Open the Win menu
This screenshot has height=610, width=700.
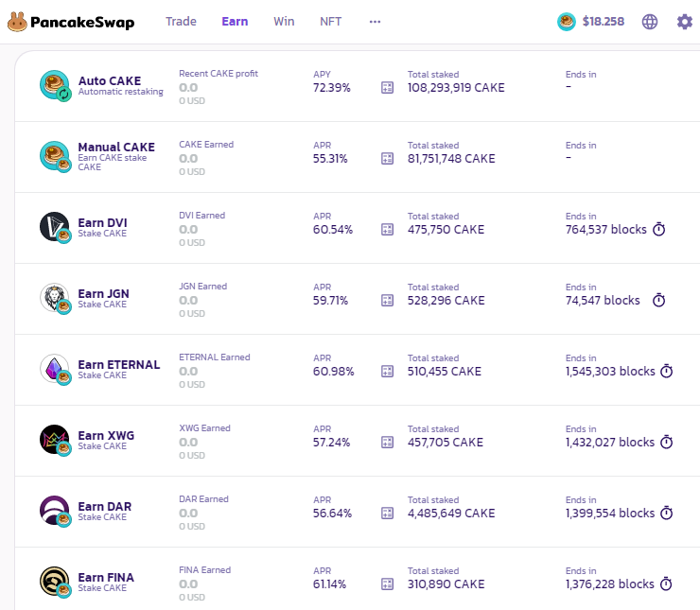pos(284,21)
